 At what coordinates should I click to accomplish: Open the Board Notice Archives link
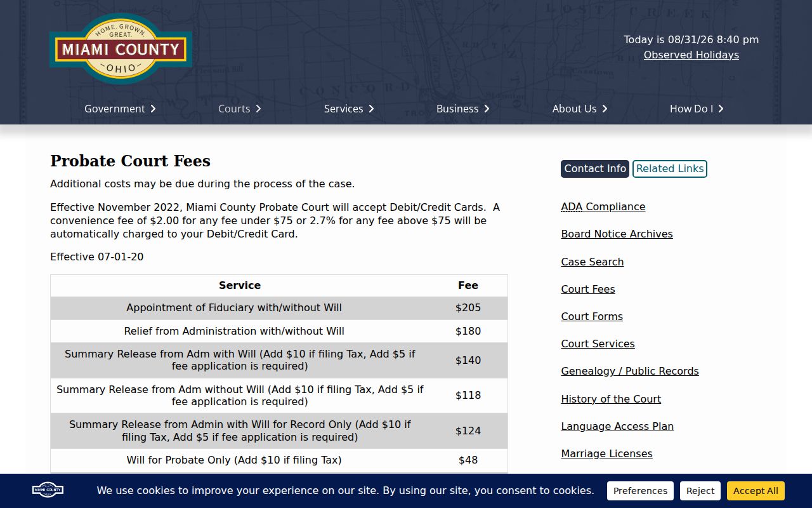tap(617, 234)
